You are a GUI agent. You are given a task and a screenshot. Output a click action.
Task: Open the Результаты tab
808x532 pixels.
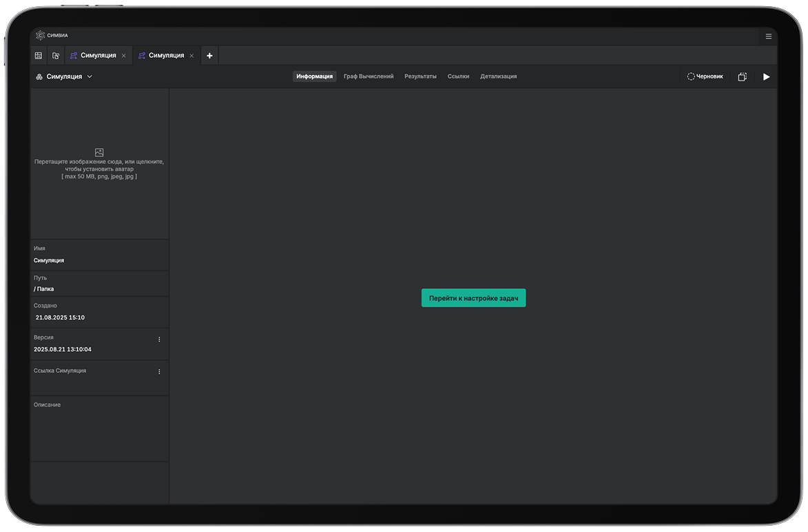(x=420, y=76)
